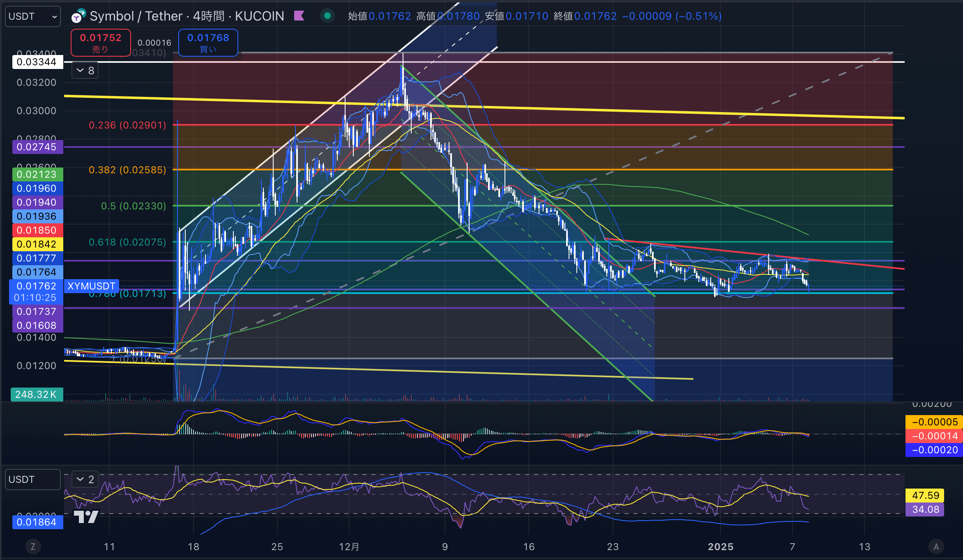The width and height of the screenshot is (963, 560).
Task: Click the 0.5 (0.02330) Fibonacci label
Action: point(134,206)
